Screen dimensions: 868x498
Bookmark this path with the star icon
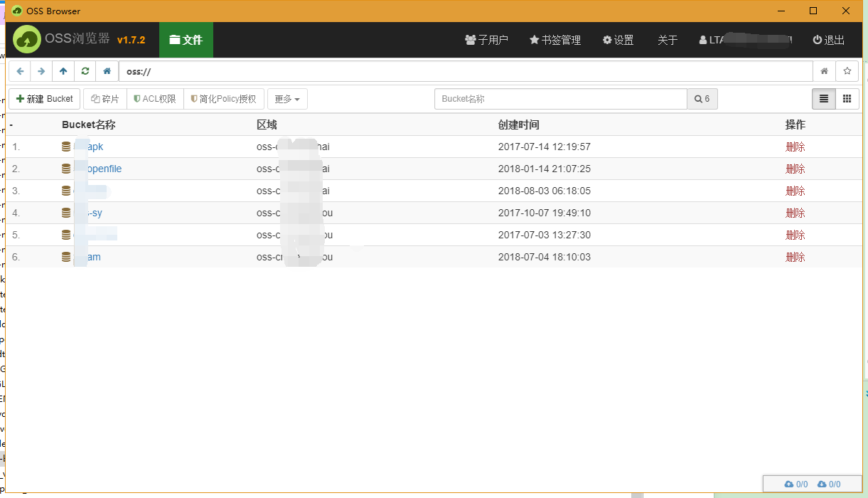pyautogui.click(x=847, y=71)
